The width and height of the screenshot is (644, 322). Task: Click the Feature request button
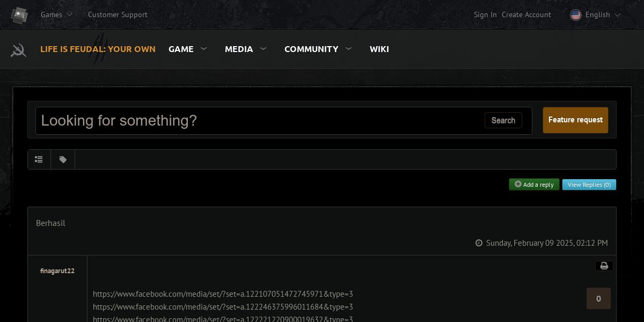click(x=575, y=120)
